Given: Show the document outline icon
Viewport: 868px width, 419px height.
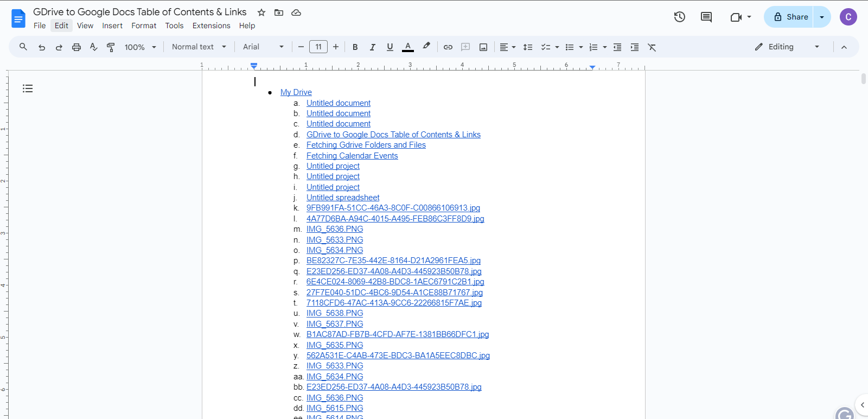Looking at the screenshot, I should (28, 88).
